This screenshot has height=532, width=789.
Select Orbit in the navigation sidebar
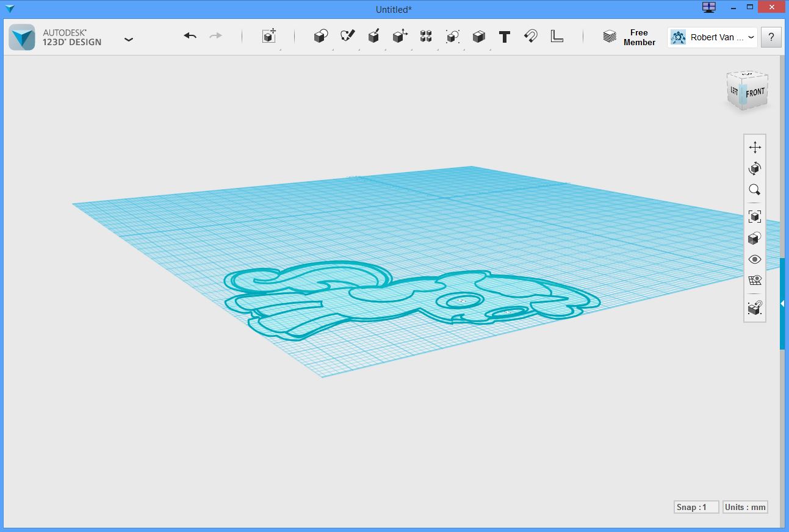(755, 168)
